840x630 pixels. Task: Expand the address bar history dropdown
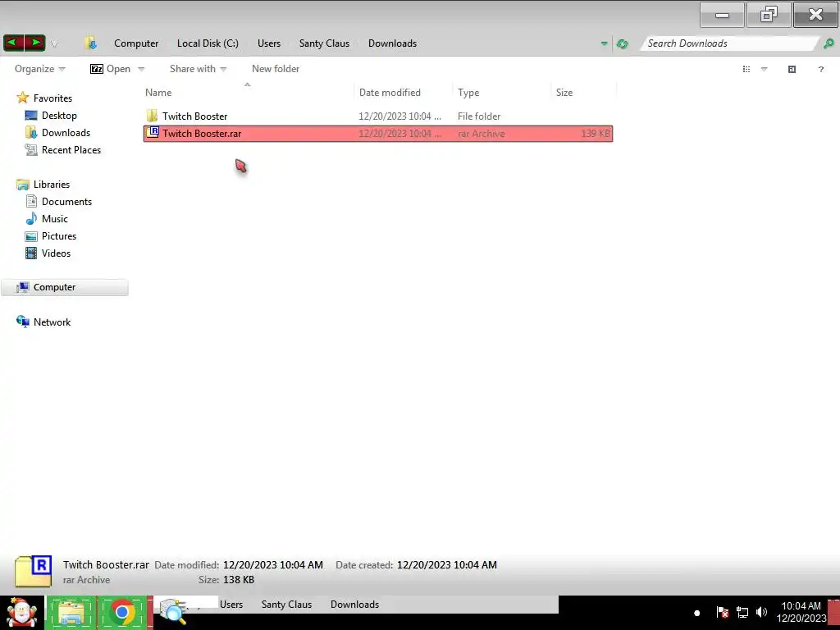pos(604,43)
